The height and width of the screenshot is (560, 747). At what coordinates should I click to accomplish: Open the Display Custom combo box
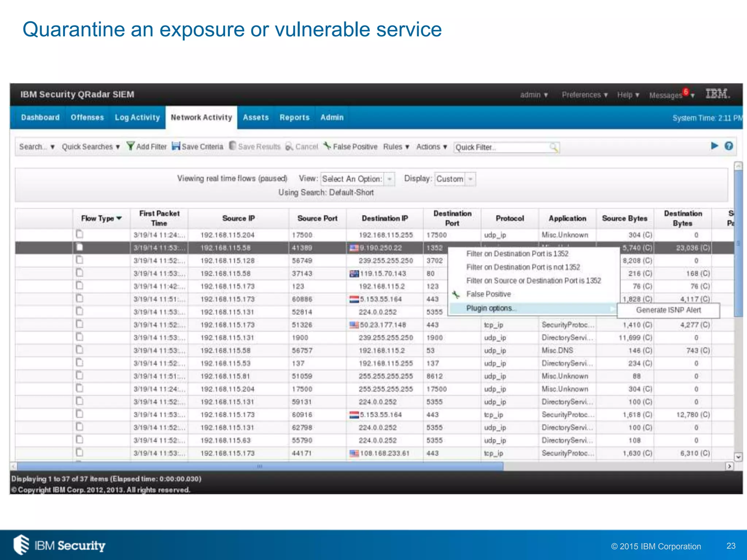coord(455,179)
